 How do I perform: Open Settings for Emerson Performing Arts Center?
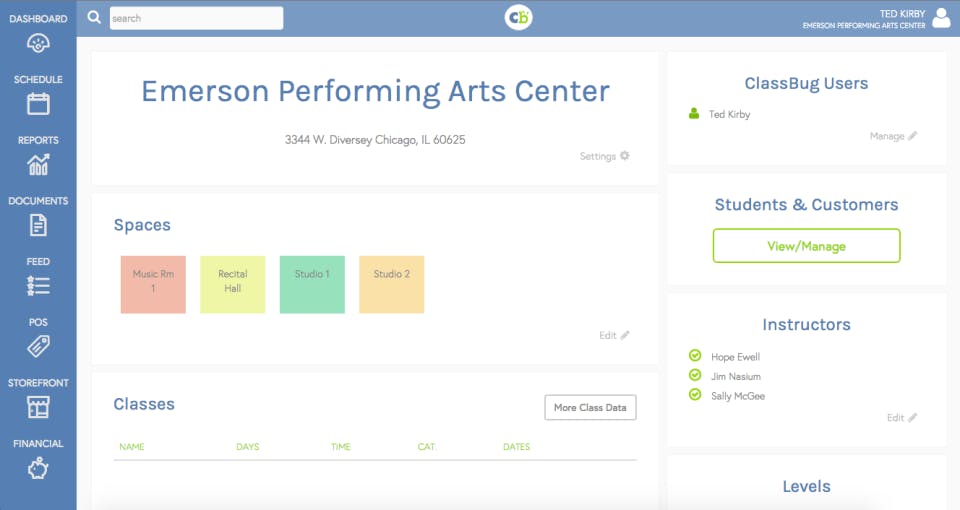click(605, 156)
